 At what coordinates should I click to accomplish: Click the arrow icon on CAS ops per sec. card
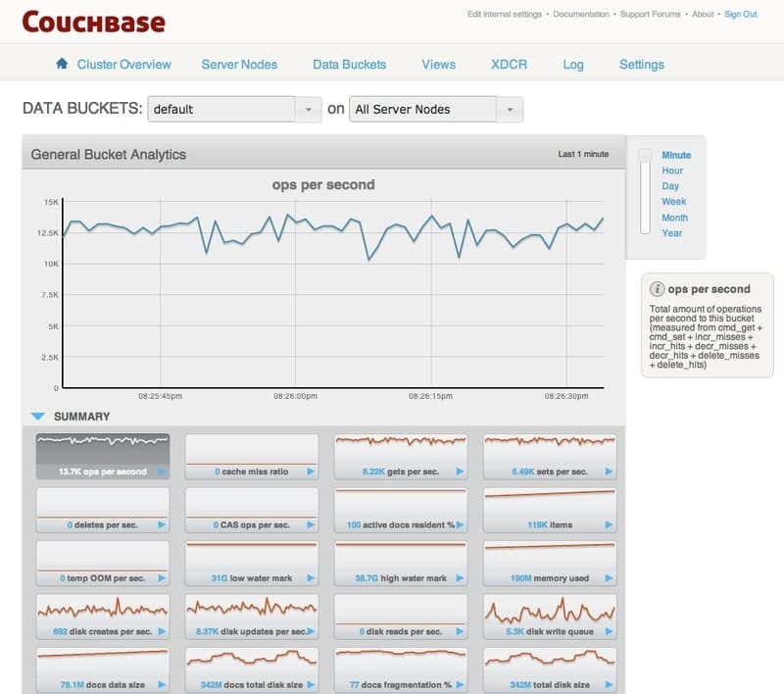click(x=311, y=524)
